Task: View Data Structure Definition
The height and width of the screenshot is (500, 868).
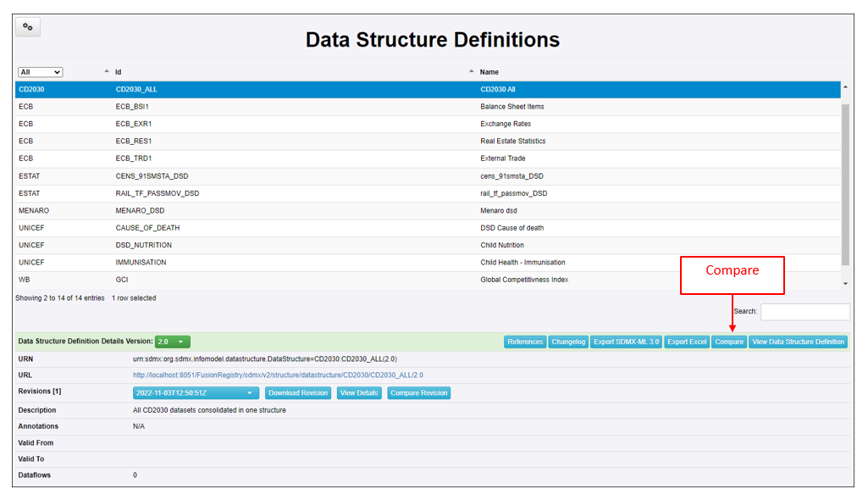Action: (x=798, y=342)
